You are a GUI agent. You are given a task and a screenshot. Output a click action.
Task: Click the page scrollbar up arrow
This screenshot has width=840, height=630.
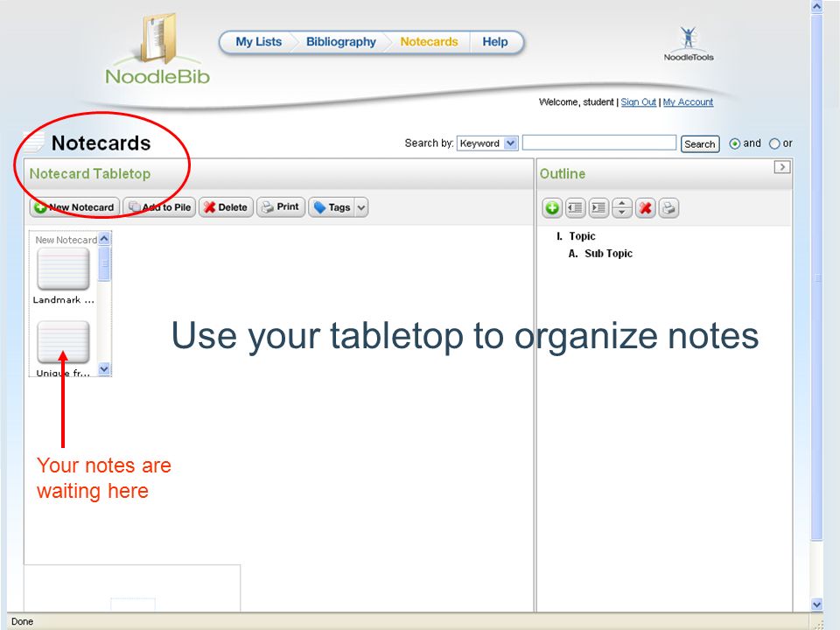pyautogui.click(x=816, y=6)
